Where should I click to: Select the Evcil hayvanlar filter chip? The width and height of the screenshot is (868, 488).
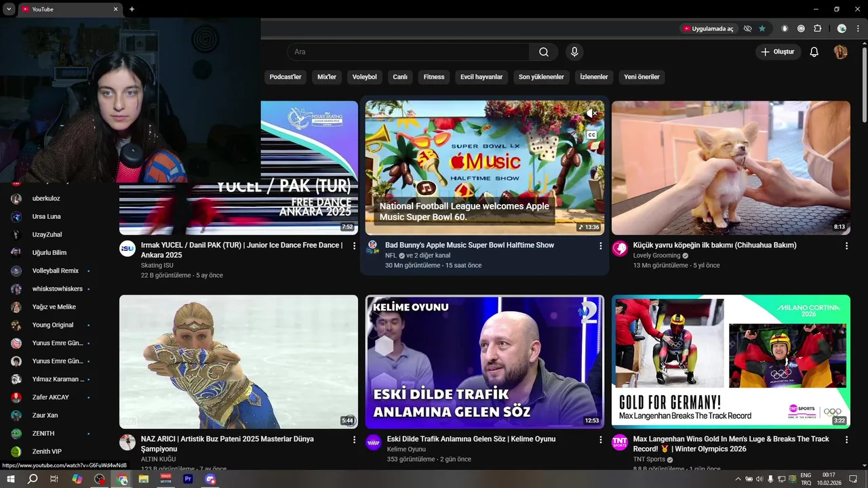tap(481, 77)
